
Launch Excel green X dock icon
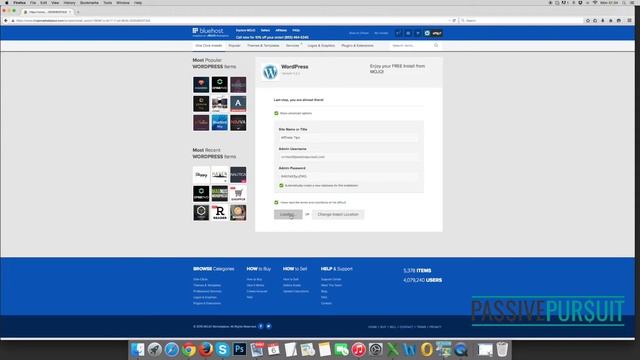pyautogui.click(x=393, y=350)
